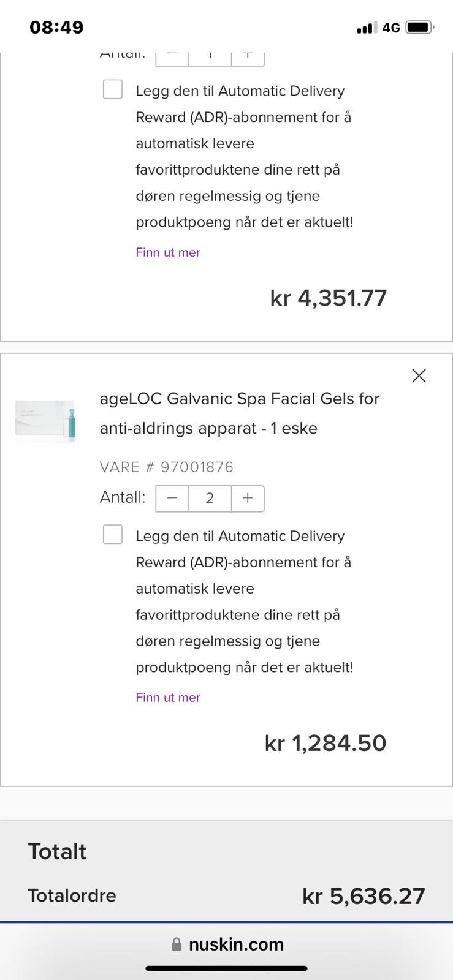Open the ageLOC Galvanic Spa Facial Gels title

click(240, 413)
